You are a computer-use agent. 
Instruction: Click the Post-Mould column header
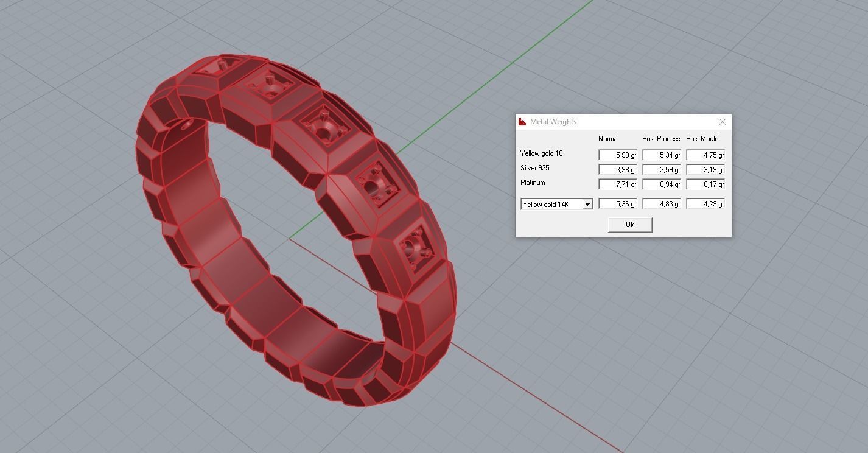(702, 139)
